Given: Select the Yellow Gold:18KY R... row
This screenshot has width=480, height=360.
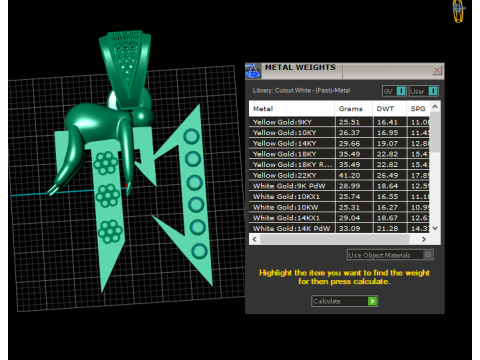Looking at the screenshot, I should tap(339, 165).
